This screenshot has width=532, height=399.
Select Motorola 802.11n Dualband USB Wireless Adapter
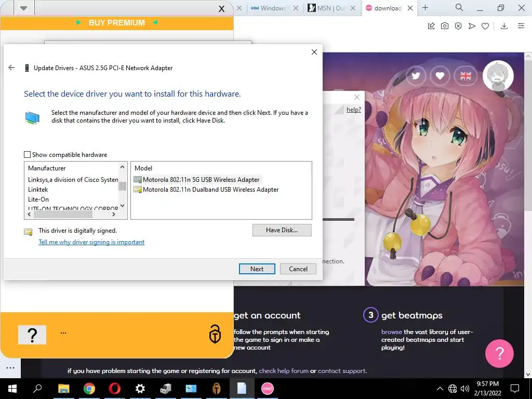coord(206,189)
